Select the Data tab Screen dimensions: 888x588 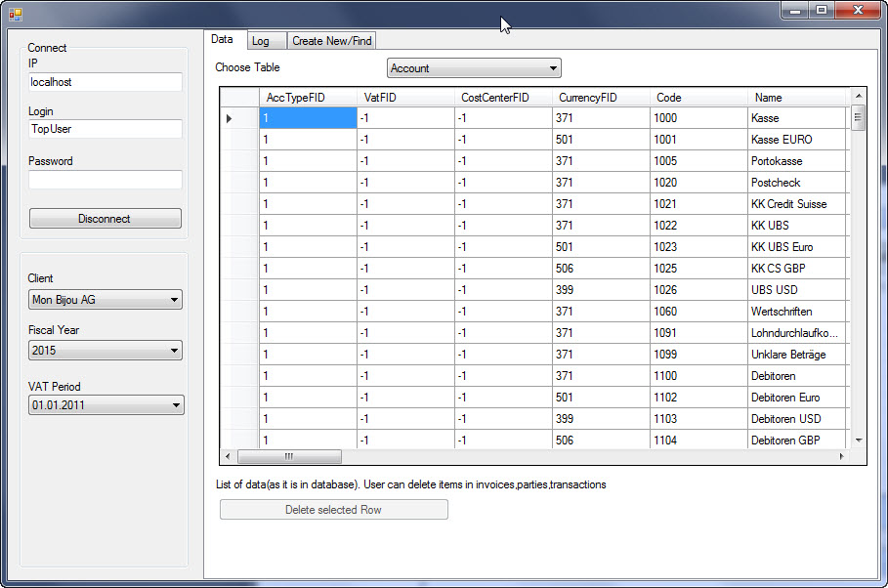coord(223,40)
